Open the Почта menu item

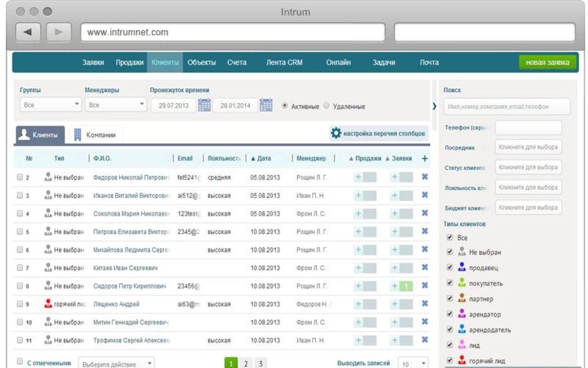click(429, 63)
